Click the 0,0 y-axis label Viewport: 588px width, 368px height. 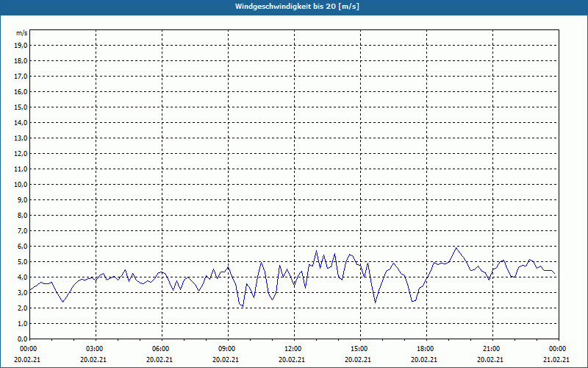click(x=22, y=339)
